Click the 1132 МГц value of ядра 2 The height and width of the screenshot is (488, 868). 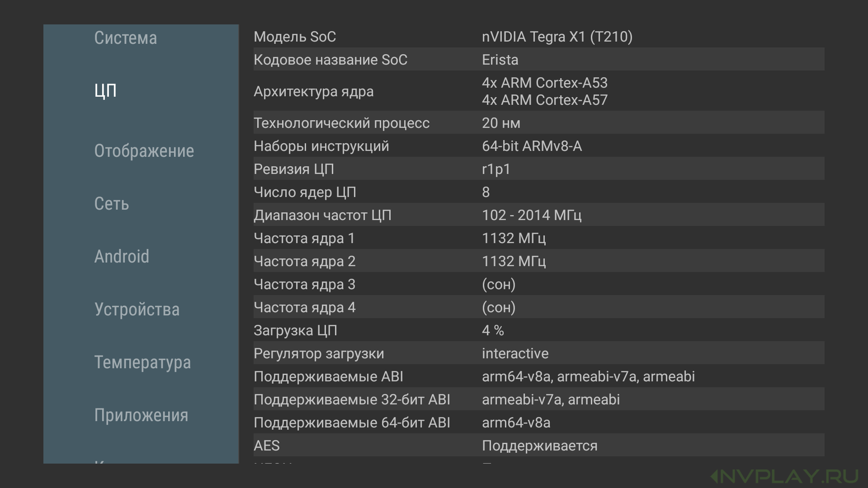pyautogui.click(x=514, y=261)
